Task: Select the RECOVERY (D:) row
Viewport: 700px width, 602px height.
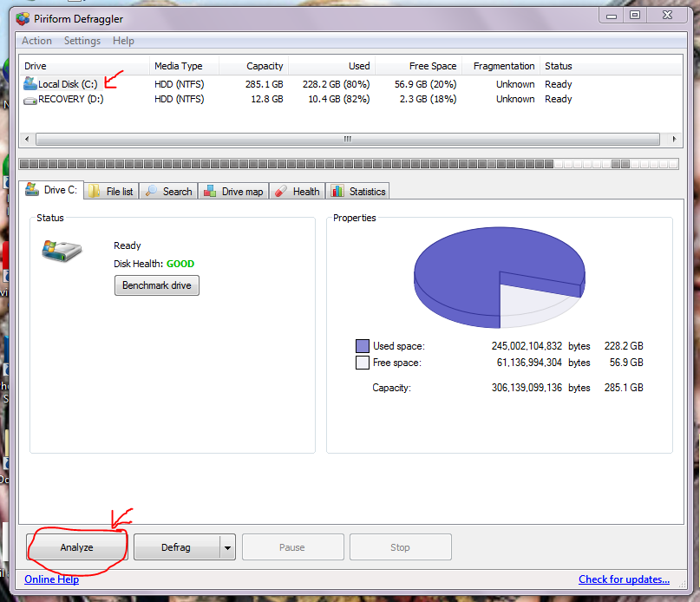Action: pos(350,99)
